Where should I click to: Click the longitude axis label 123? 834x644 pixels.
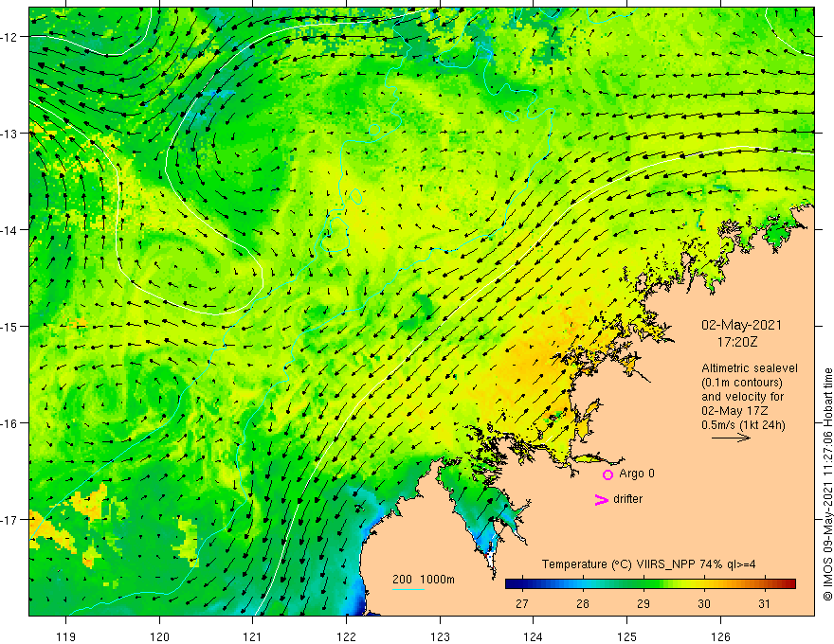click(440, 636)
